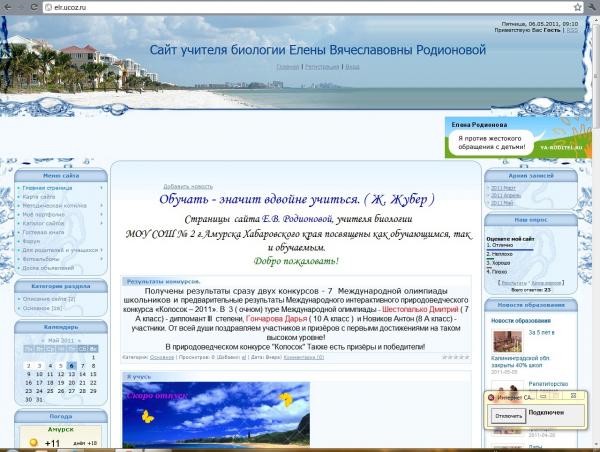Open Карта сайта menu item

[39, 197]
